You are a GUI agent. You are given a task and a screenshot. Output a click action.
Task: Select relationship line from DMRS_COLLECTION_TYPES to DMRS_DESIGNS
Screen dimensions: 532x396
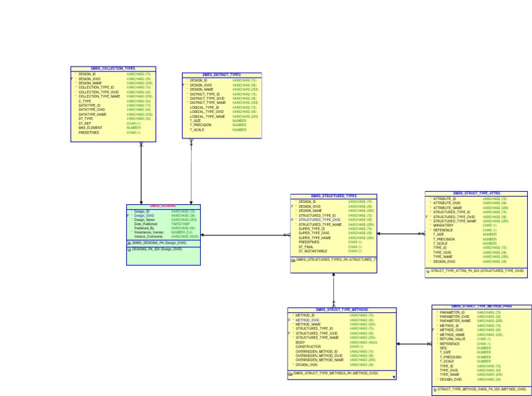tap(141, 173)
